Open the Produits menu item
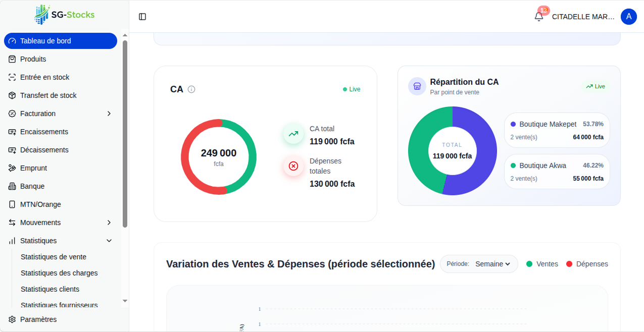 [x=61, y=59]
